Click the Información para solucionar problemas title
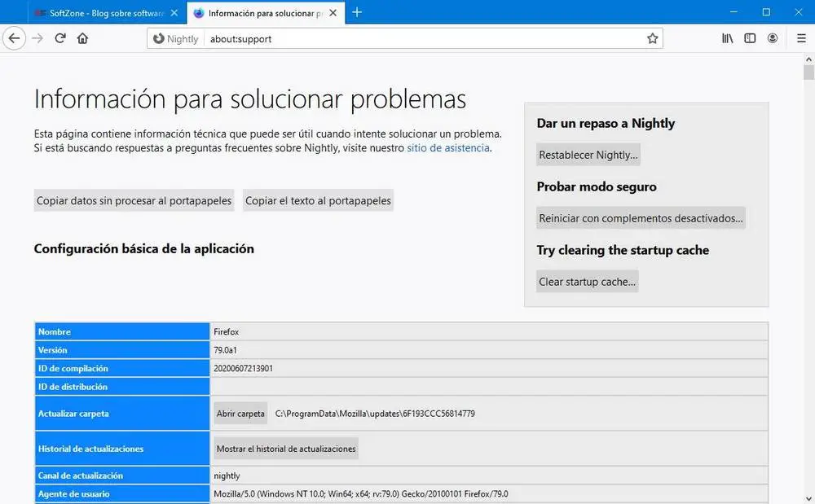Viewport: 815px width, 504px height. (x=250, y=99)
